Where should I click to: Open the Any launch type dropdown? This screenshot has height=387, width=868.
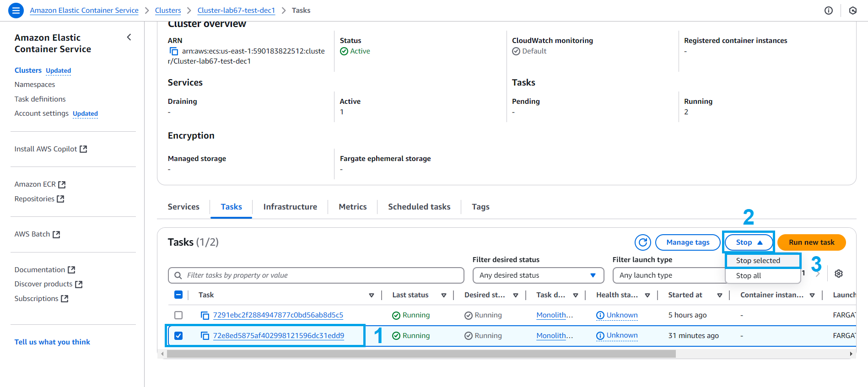coord(669,275)
